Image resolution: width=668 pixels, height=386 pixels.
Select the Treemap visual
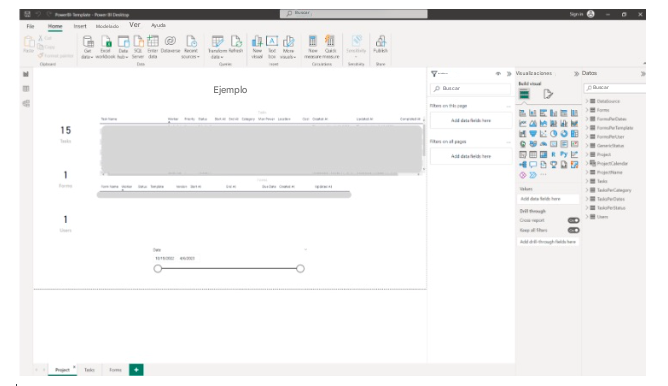(574, 134)
